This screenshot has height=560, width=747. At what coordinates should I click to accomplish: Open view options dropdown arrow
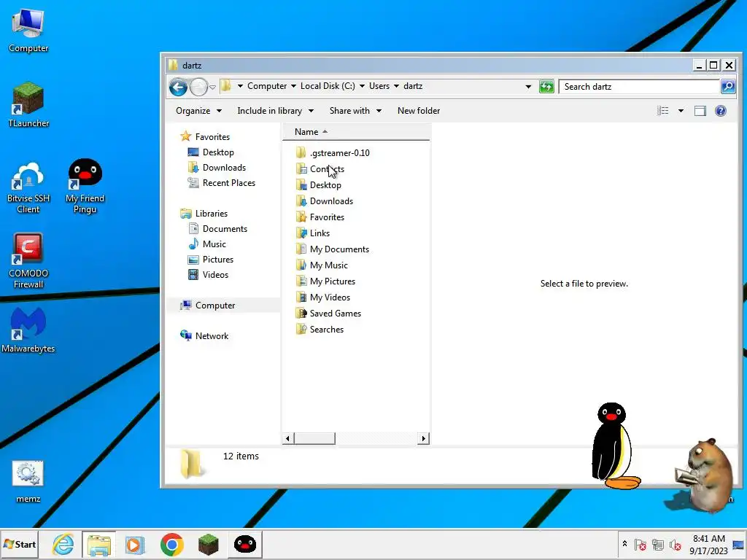681,111
